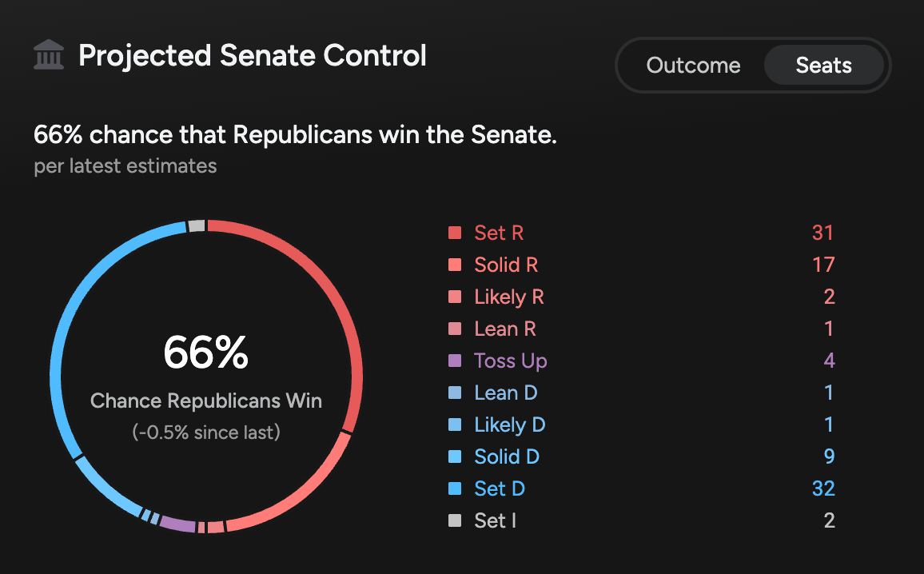The image size is (924, 574).
Task: Select the Seats tab
Action: coord(823,66)
